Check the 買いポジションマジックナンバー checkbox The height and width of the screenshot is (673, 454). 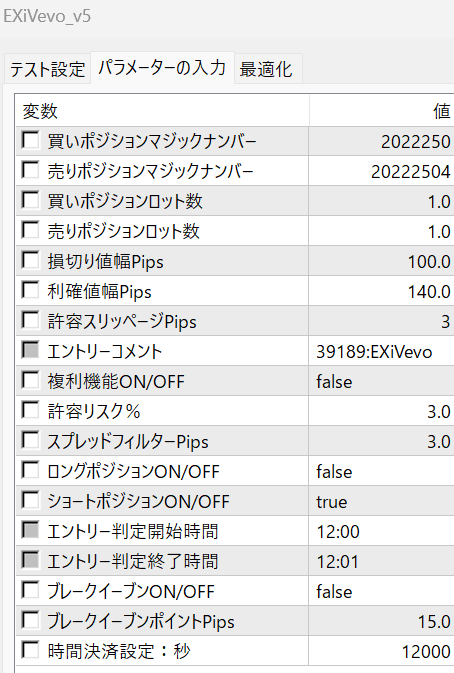(30, 140)
